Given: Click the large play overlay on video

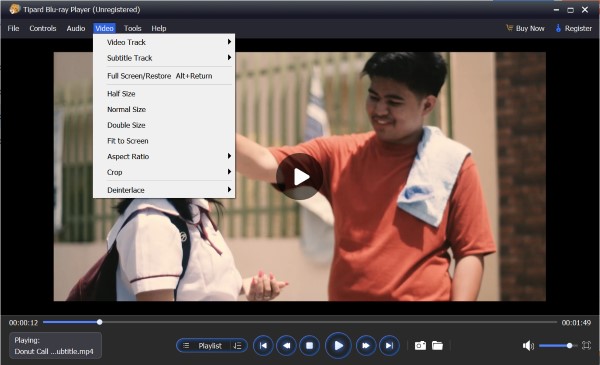Looking at the screenshot, I should [300, 177].
